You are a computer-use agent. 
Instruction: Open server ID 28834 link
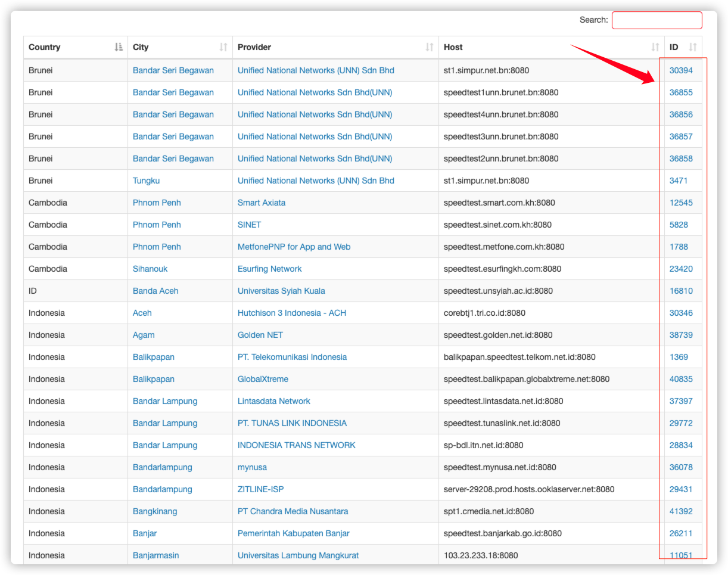(x=681, y=445)
